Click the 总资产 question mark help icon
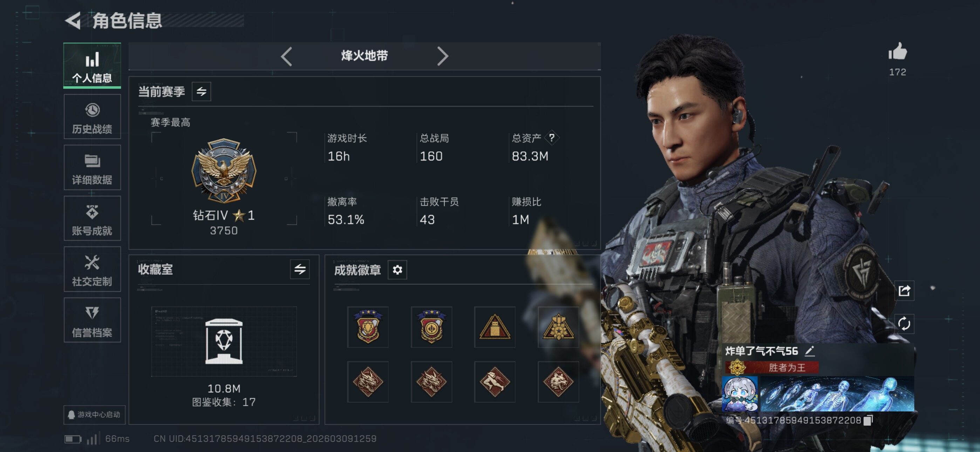 (x=551, y=137)
